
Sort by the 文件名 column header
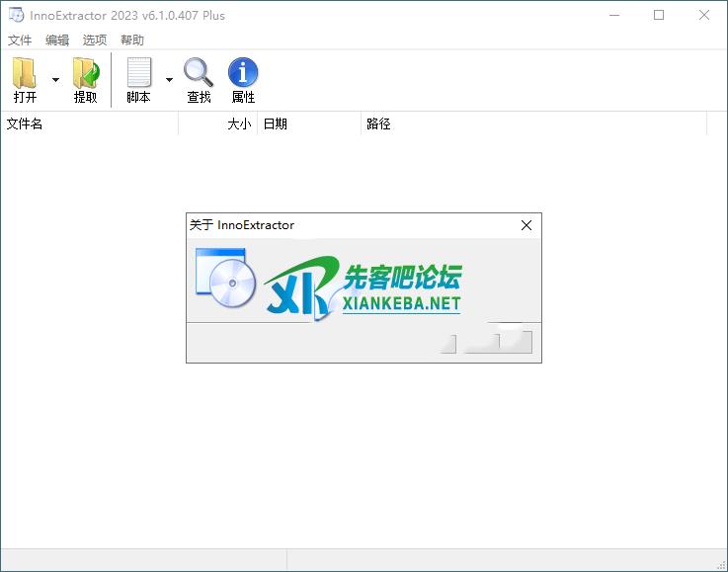pos(89,124)
